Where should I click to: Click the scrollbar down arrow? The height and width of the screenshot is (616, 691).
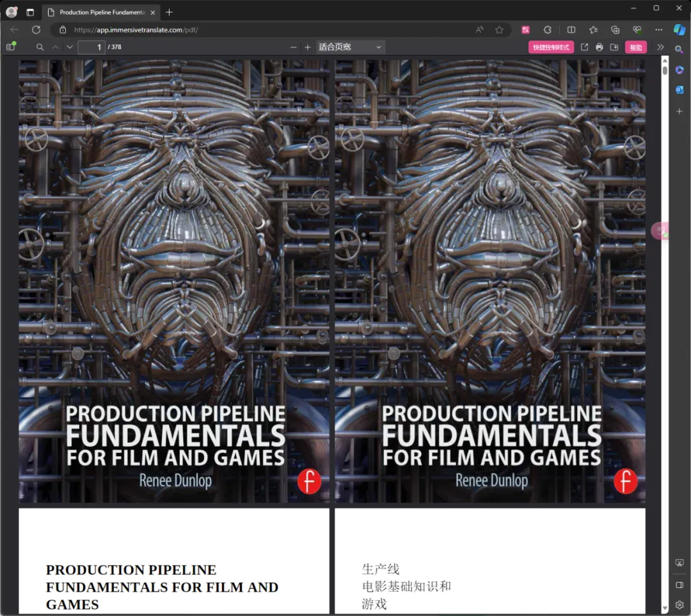[x=665, y=608]
